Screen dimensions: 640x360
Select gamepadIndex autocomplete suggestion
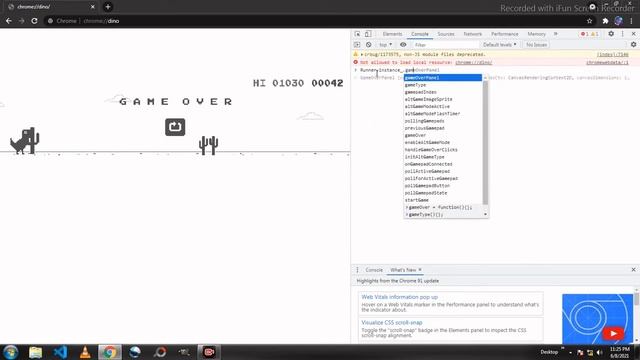[x=443, y=92]
